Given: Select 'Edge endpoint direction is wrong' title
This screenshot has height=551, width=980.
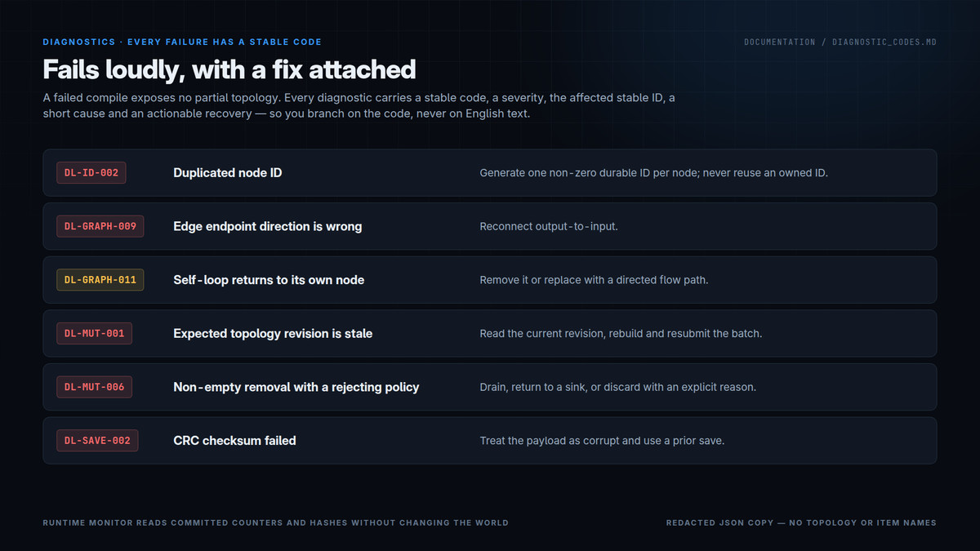Looking at the screenshot, I should pyautogui.click(x=268, y=226).
